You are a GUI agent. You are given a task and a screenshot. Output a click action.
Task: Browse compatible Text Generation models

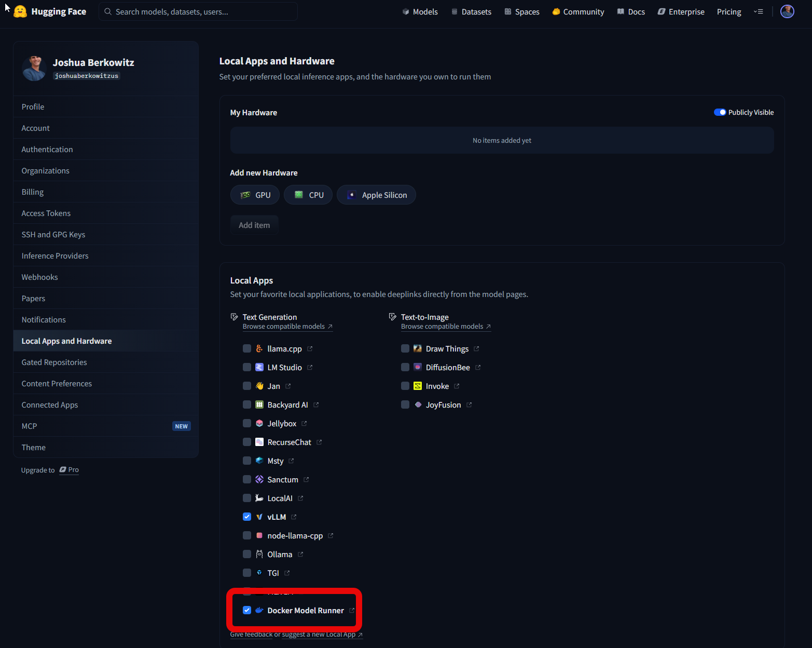[287, 327]
